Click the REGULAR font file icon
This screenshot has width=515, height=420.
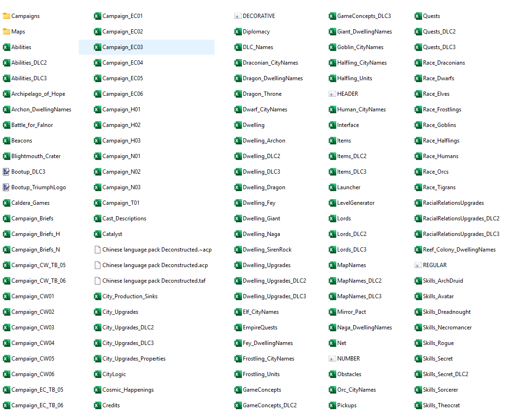(x=418, y=265)
